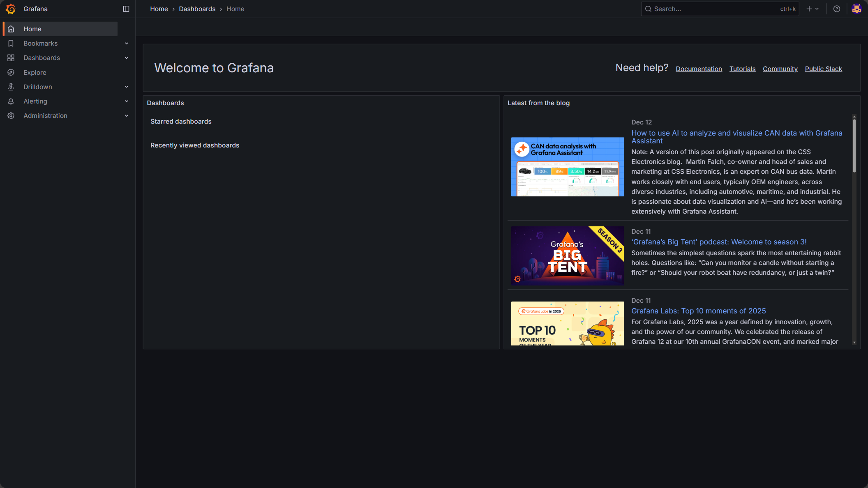Click the Grafana's Big Tent thumbnail
Image resolution: width=868 pixels, height=488 pixels.
[567, 256]
